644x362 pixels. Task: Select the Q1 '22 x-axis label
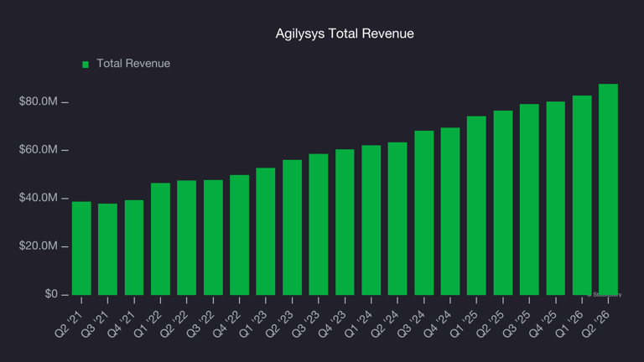pyautogui.click(x=147, y=324)
